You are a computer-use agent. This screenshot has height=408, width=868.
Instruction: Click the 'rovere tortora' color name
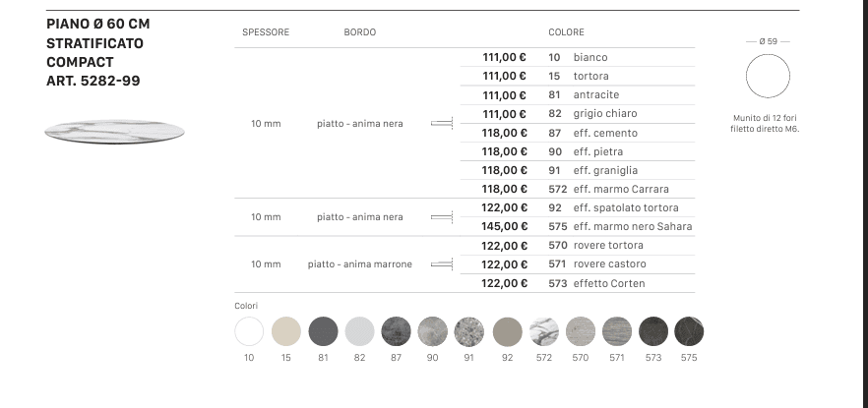[x=608, y=246]
